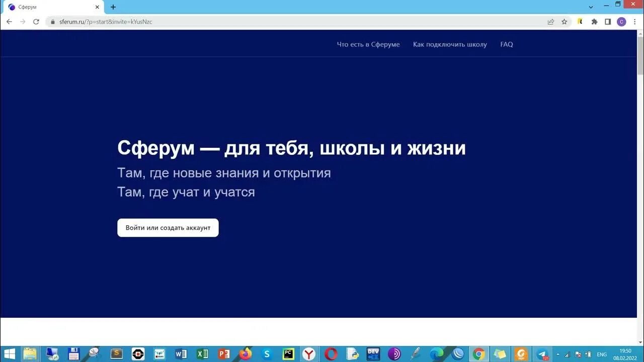
Task: Open the Chrome side panel icon
Action: pos(608,22)
